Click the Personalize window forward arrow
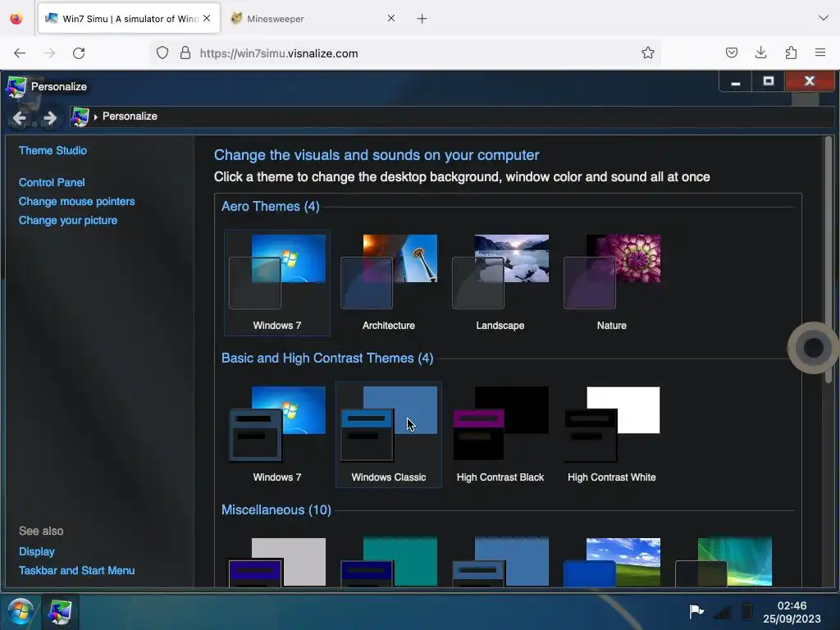This screenshot has width=840, height=630. point(50,118)
